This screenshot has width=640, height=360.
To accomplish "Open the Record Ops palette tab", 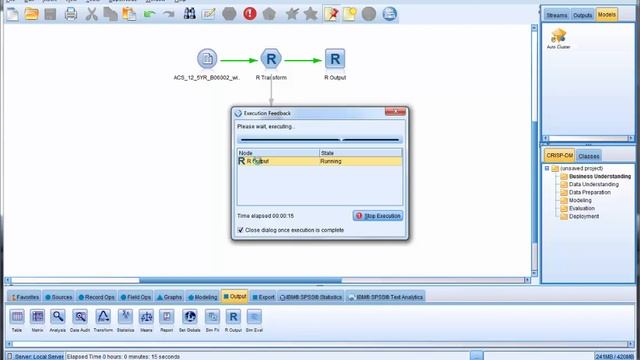I will (x=97, y=297).
